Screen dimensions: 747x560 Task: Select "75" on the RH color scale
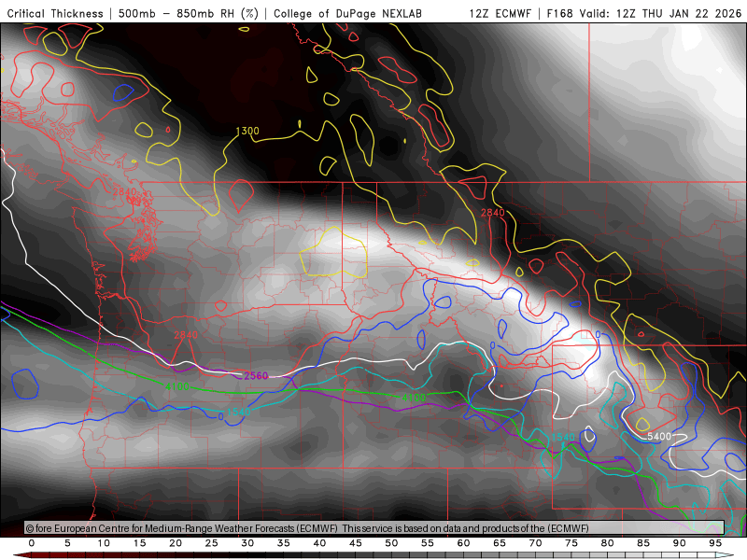571,543
